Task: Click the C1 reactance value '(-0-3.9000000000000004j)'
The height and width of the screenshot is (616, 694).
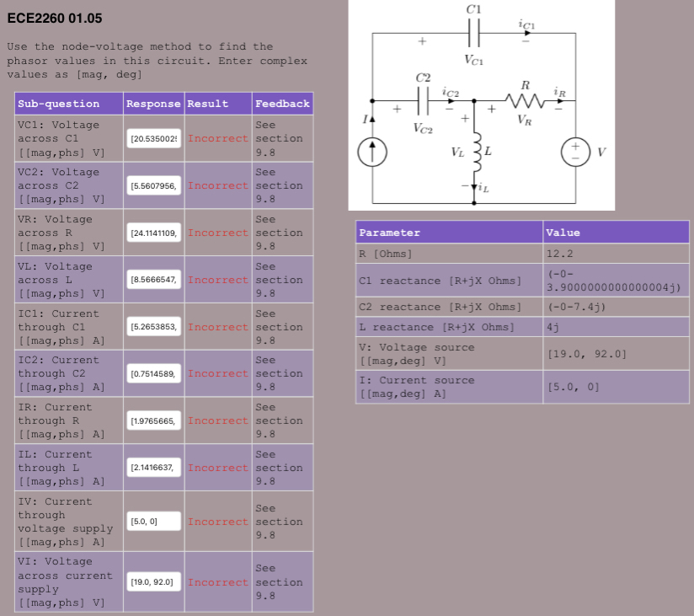Action: tap(617, 281)
